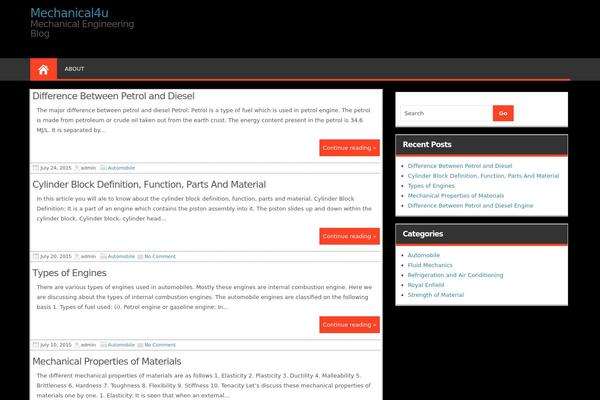Select author icon beside admin under Types of Engines
The width and height of the screenshot is (600, 400).
coord(77,344)
